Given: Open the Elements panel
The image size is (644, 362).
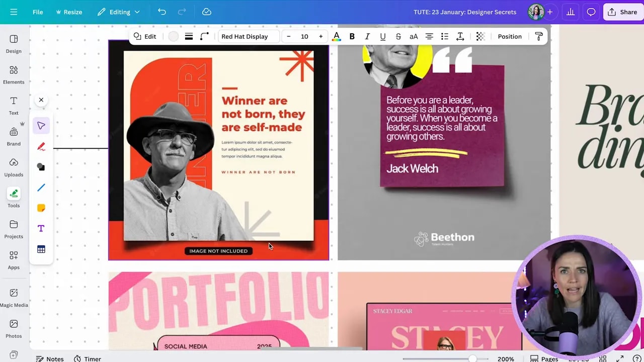Looking at the screenshot, I should click(13, 74).
